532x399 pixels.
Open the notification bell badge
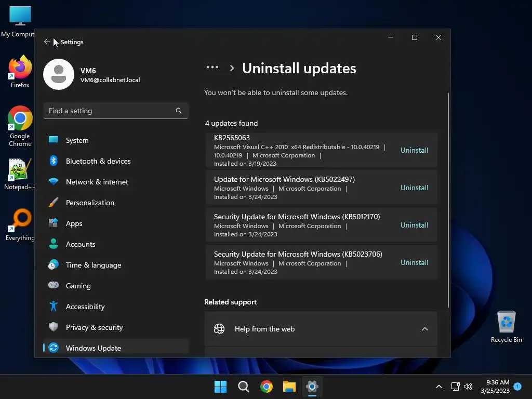pos(517,386)
